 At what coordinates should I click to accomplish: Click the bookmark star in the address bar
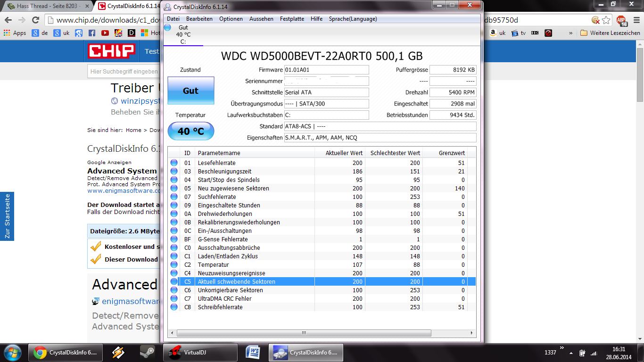coord(606,20)
